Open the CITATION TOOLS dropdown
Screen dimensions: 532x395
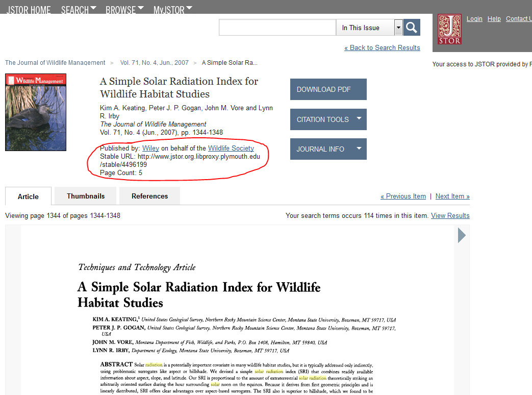coord(328,119)
